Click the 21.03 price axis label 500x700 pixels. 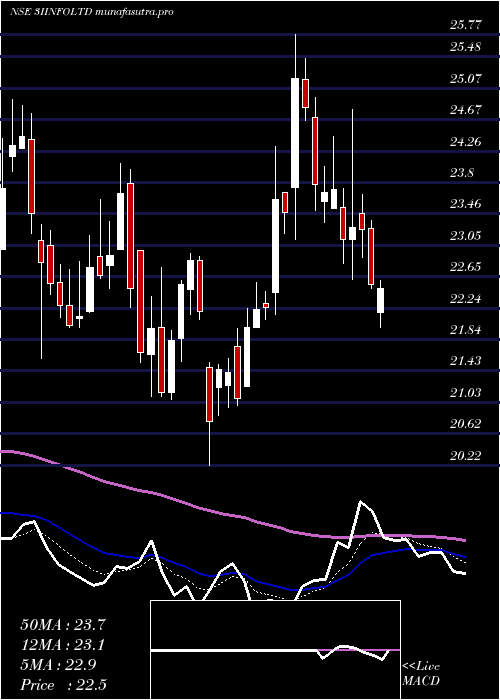click(466, 393)
